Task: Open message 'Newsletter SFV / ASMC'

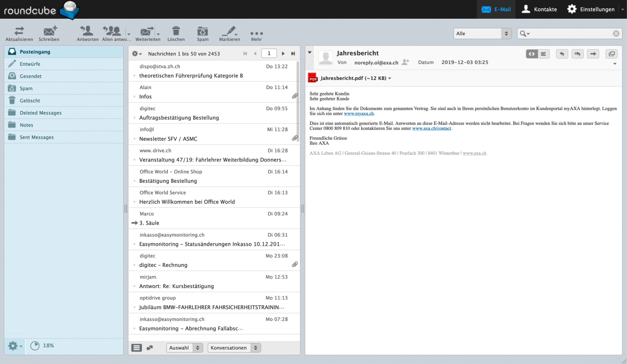Action: click(214, 134)
